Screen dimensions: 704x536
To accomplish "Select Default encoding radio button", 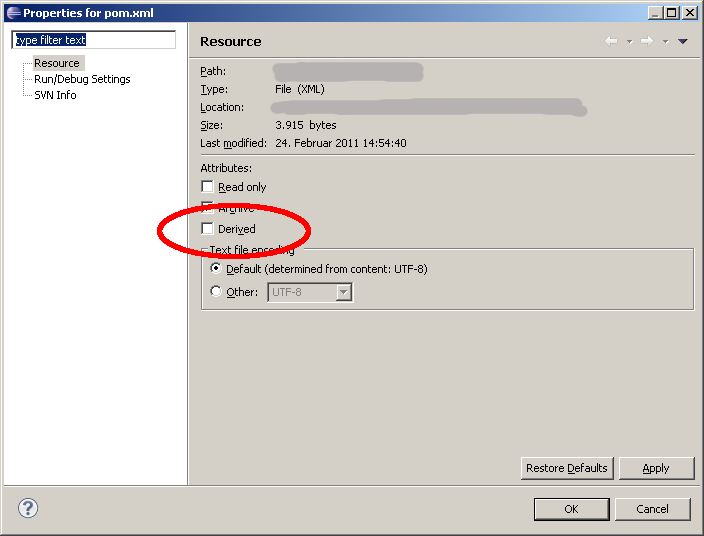I will pos(216,268).
